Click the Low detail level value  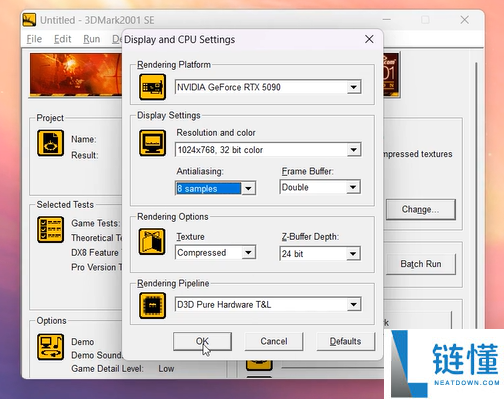(166, 368)
